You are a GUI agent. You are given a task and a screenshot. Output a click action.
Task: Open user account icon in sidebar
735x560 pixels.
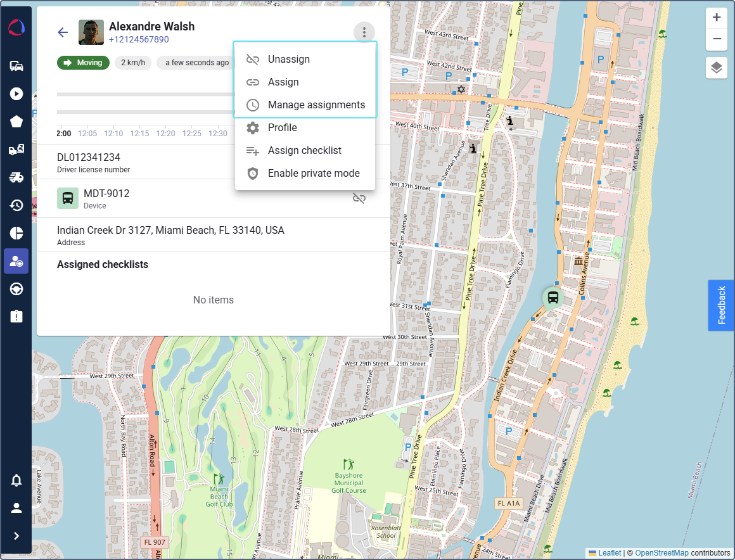[16, 508]
